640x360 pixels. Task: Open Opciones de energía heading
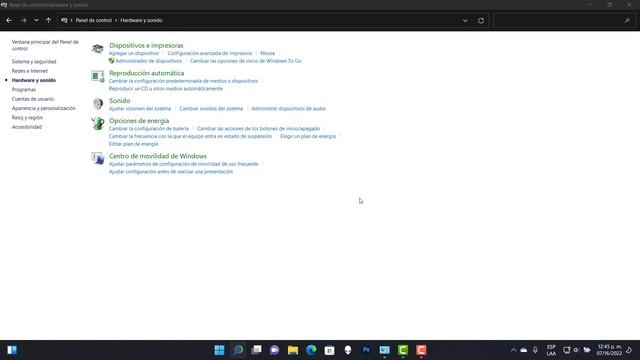point(139,121)
